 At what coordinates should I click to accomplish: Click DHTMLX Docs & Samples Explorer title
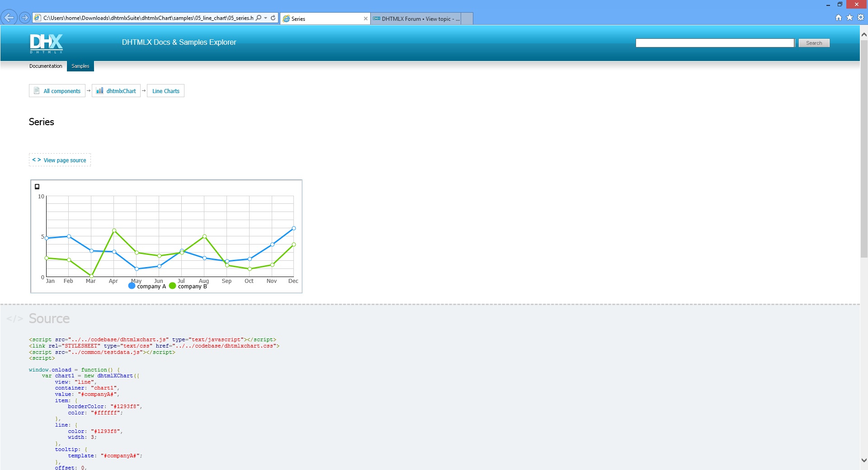[179, 42]
